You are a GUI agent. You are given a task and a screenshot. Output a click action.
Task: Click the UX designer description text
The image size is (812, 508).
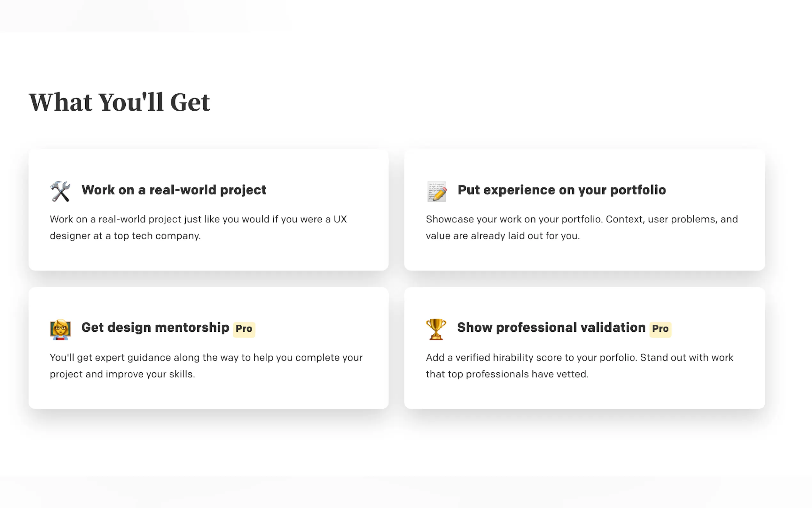pyautogui.click(x=199, y=227)
